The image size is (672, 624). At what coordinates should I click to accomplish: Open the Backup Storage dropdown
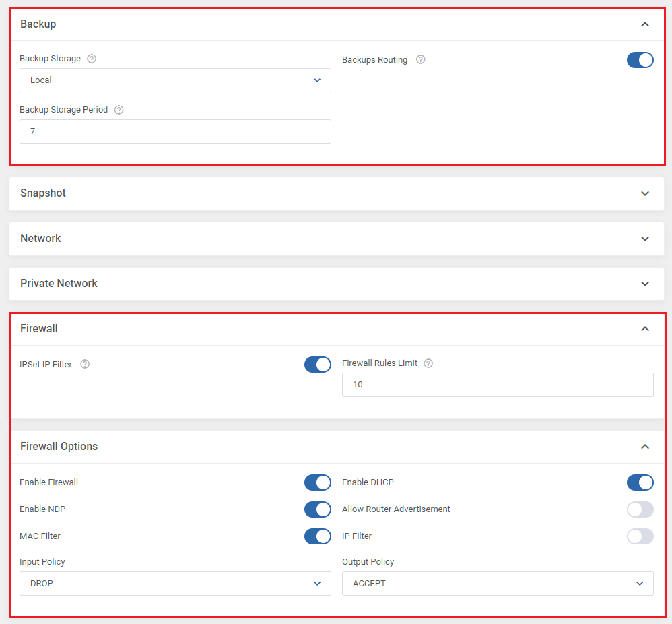point(175,80)
